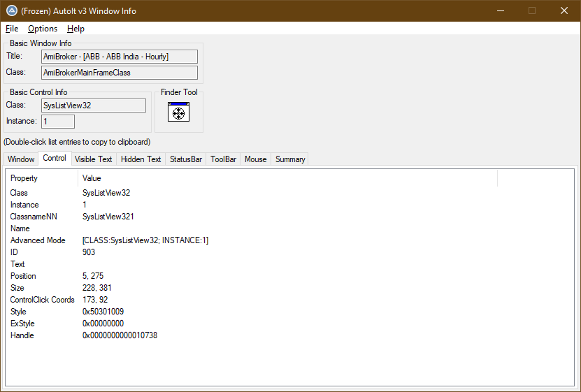The height and width of the screenshot is (392, 581).
Task: Select the Position value 5, 275
Action: click(x=92, y=276)
